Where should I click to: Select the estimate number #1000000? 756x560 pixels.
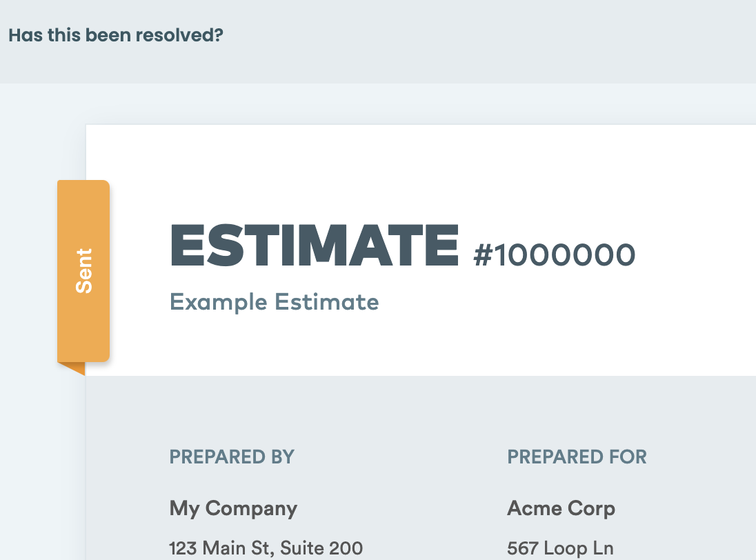555,254
